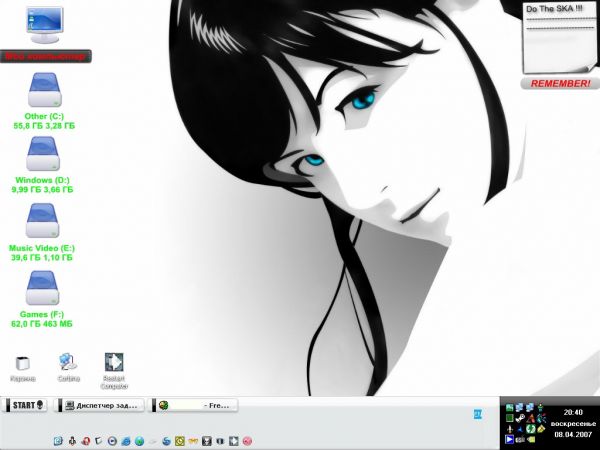Viewport: 600px width, 450px height.
Task: Open the Music Video (E:) drive icon
Action: point(42,221)
